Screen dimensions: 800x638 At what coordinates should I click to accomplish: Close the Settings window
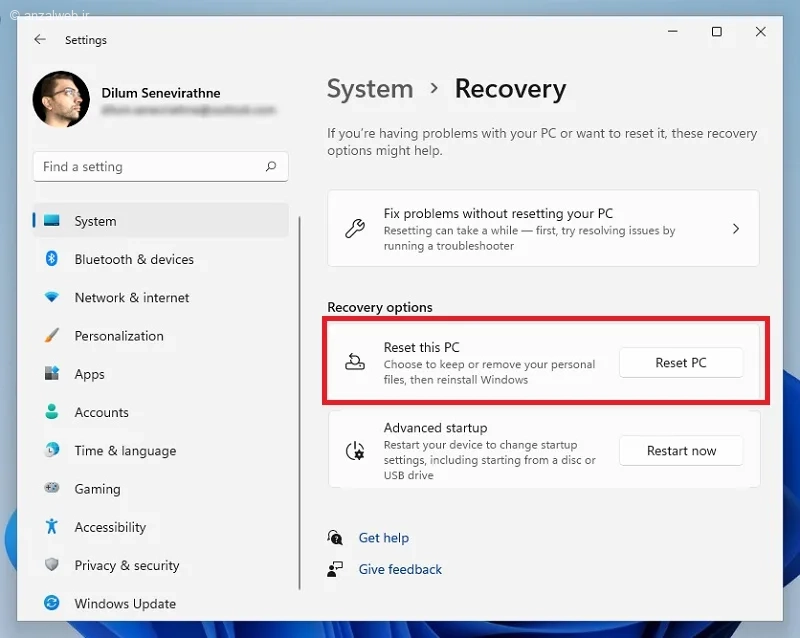[761, 32]
